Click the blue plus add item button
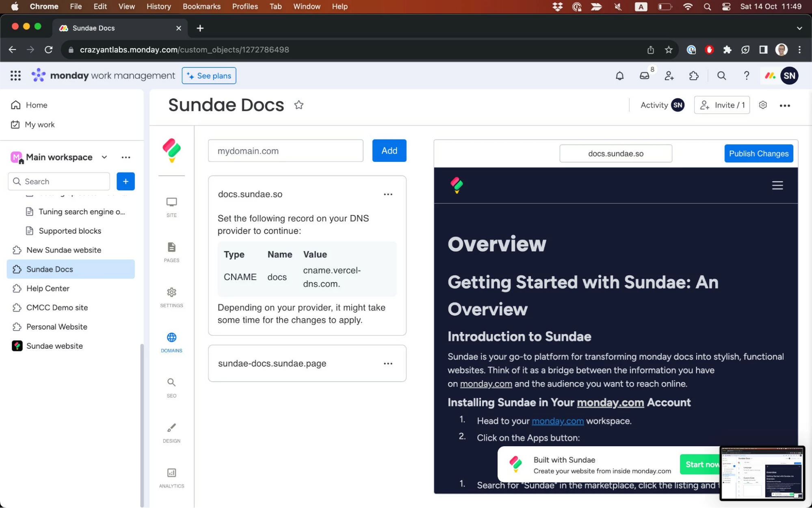This screenshot has width=812, height=508. point(126,181)
